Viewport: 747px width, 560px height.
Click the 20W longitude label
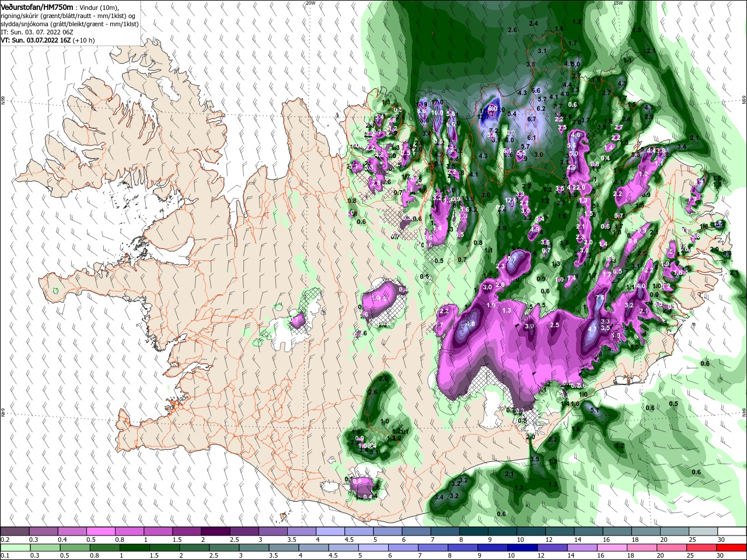(x=310, y=3)
